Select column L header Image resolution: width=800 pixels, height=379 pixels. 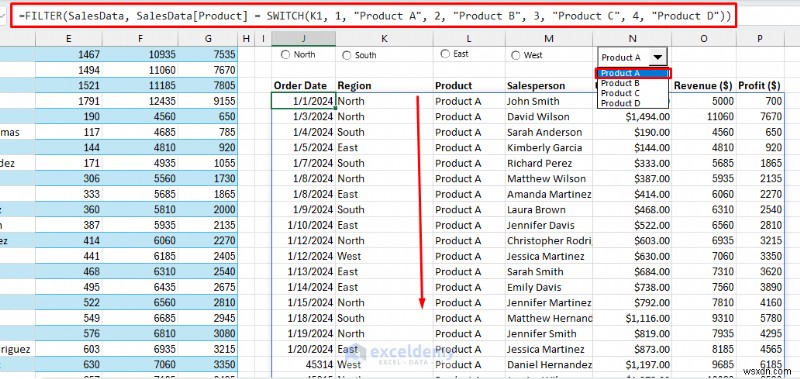click(x=469, y=38)
